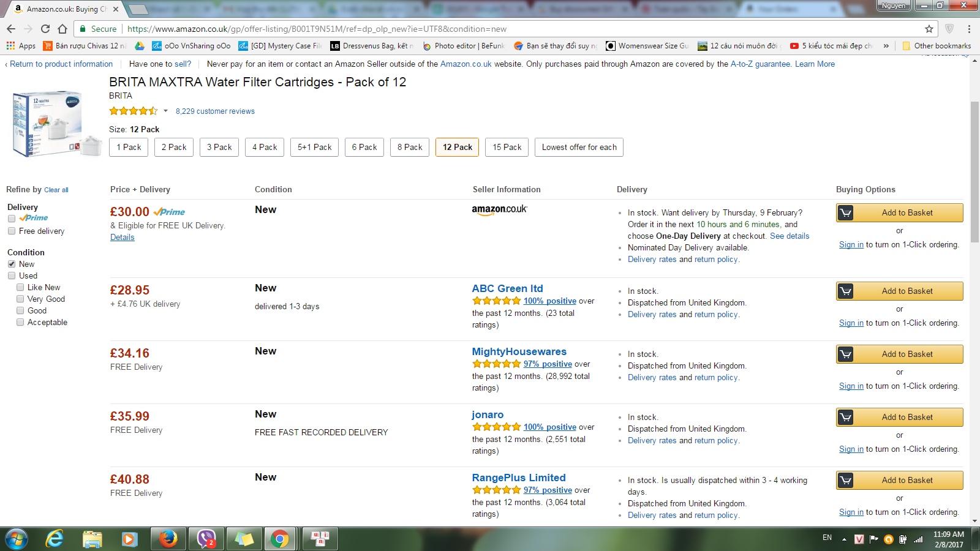
Task: Reload the page with the refresh icon
Action: pos(45,29)
